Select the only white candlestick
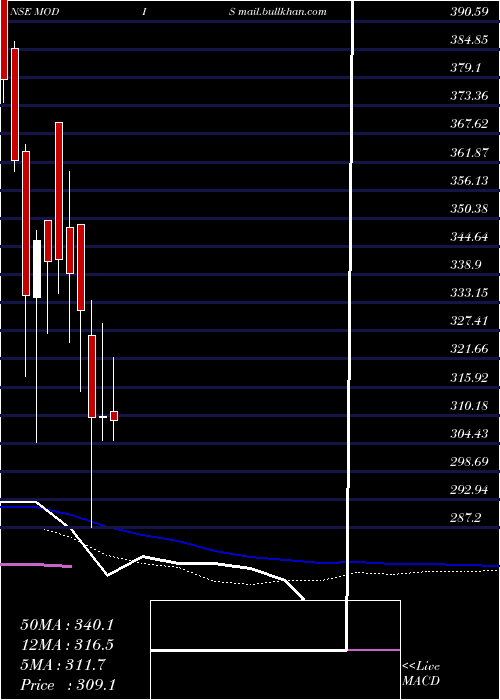500x700 pixels. coord(37,269)
